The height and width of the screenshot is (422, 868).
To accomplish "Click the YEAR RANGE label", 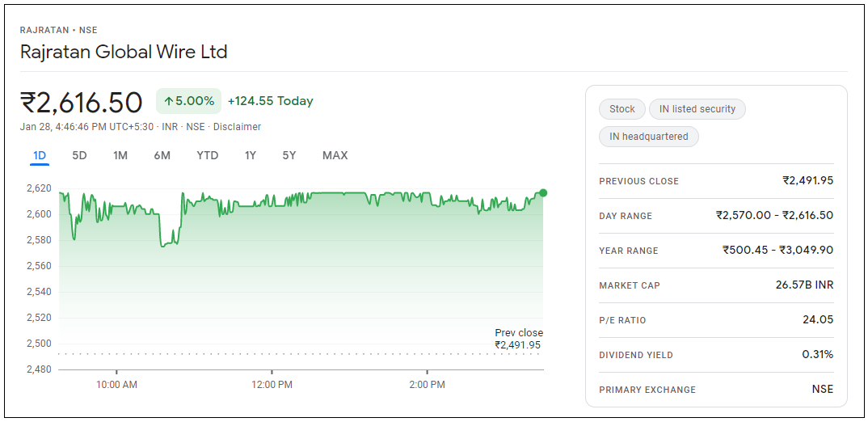I will 629,251.
